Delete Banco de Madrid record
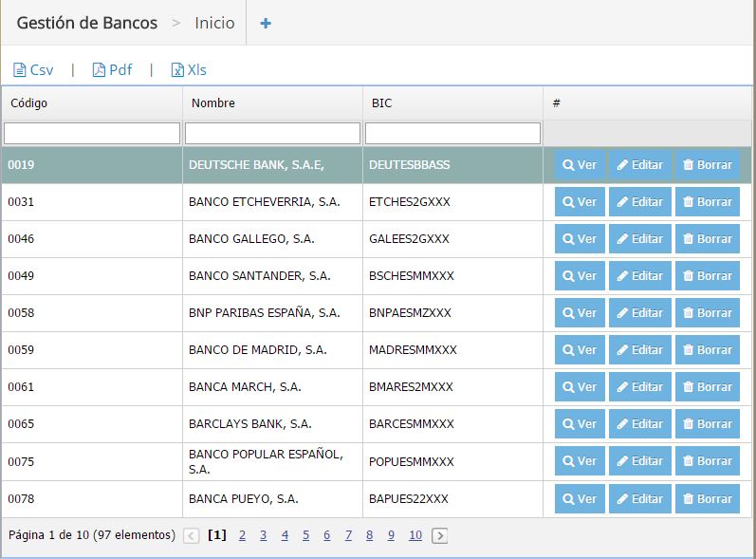This screenshot has height=559, width=756. [708, 349]
